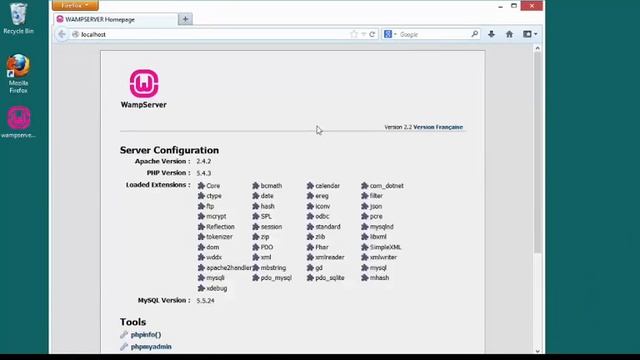This screenshot has height=360, width=640.
Task: Click the page scrollbar up arrow
Action: [x=538, y=48]
